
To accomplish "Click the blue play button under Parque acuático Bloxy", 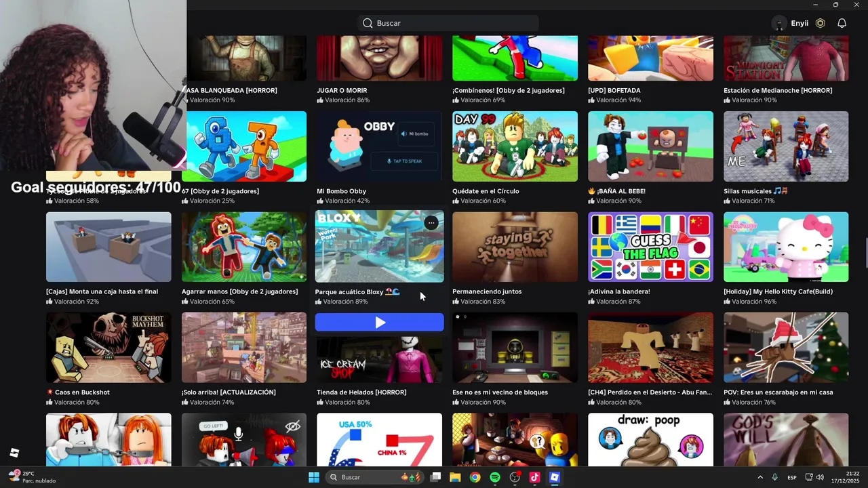I will point(380,323).
